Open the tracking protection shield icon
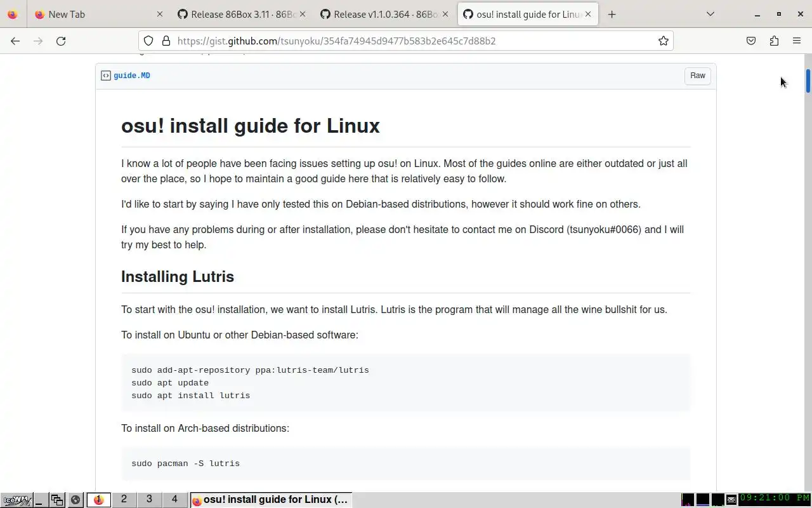The height and width of the screenshot is (508, 812). click(148, 41)
